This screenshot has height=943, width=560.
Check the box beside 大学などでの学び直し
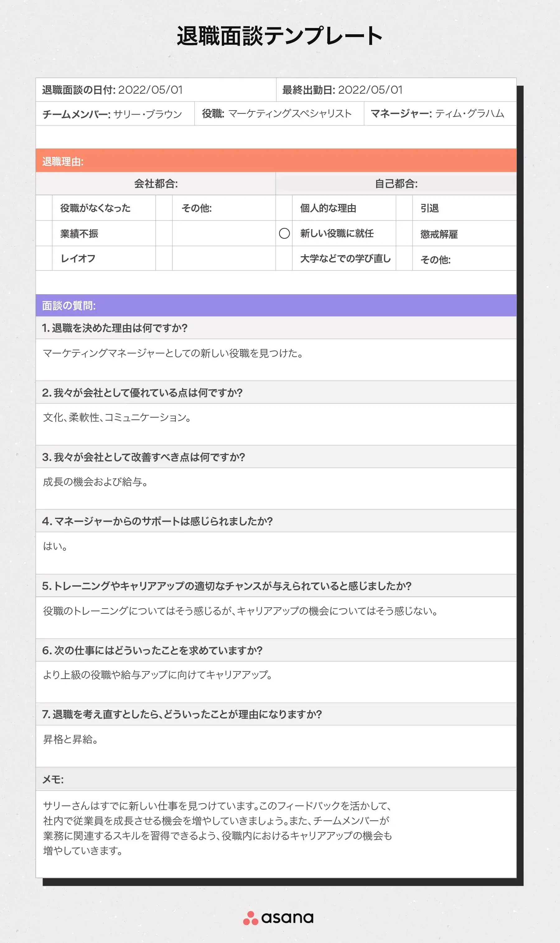pos(284,258)
